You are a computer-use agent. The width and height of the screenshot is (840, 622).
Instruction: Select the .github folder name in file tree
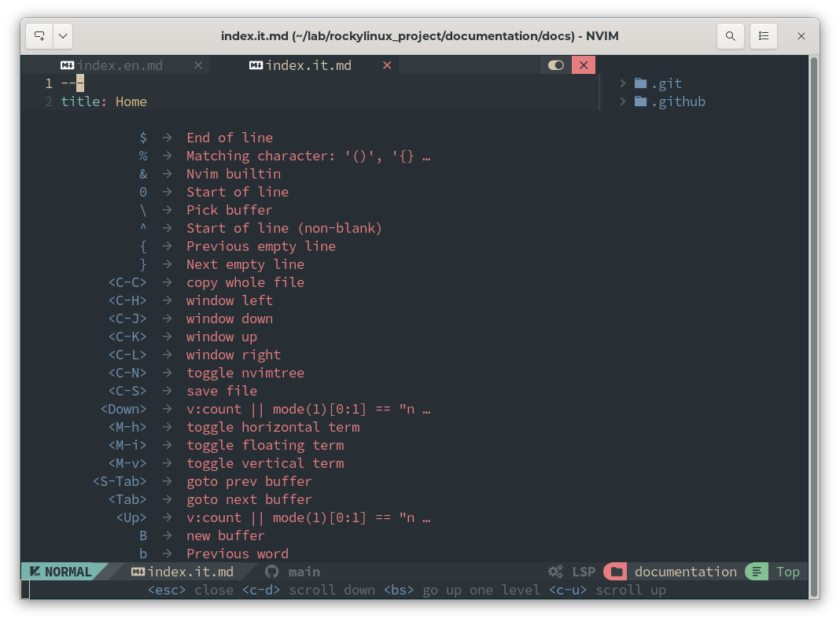pyautogui.click(x=678, y=101)
